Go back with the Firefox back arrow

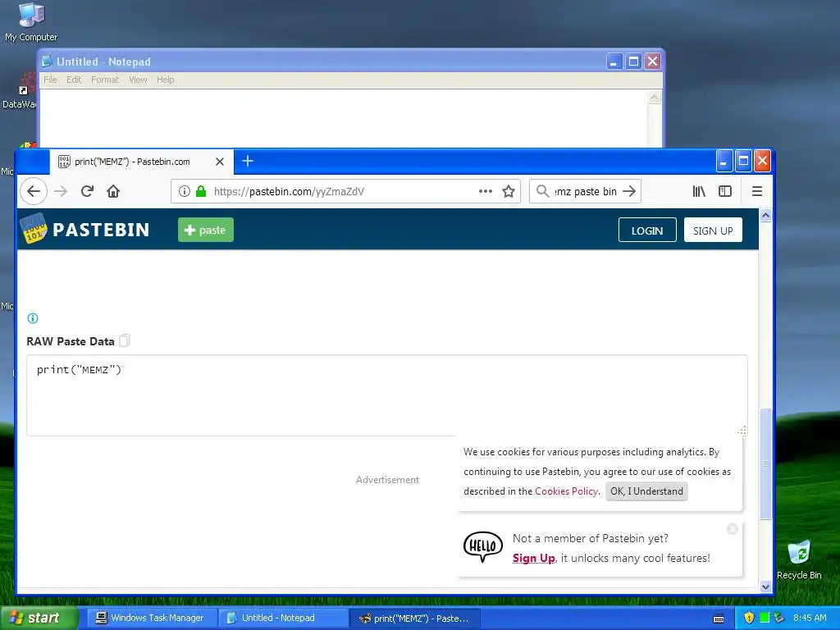[34, 191]
